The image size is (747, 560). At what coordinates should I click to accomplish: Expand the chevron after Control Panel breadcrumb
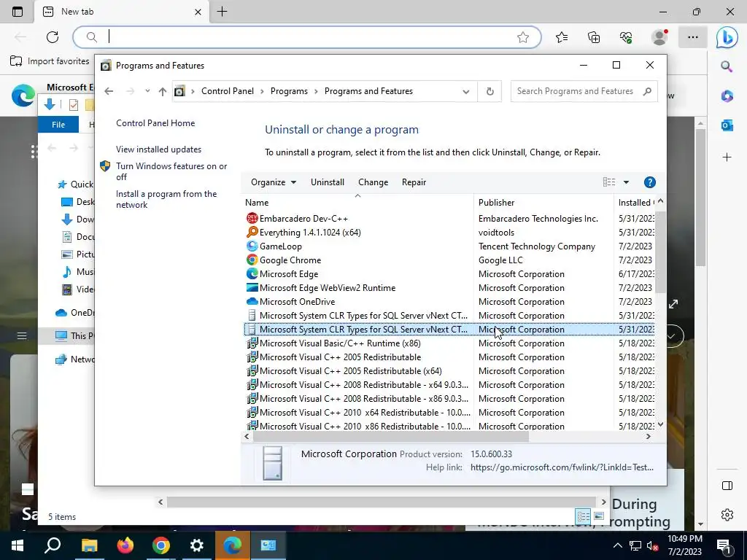click(262, 91)
